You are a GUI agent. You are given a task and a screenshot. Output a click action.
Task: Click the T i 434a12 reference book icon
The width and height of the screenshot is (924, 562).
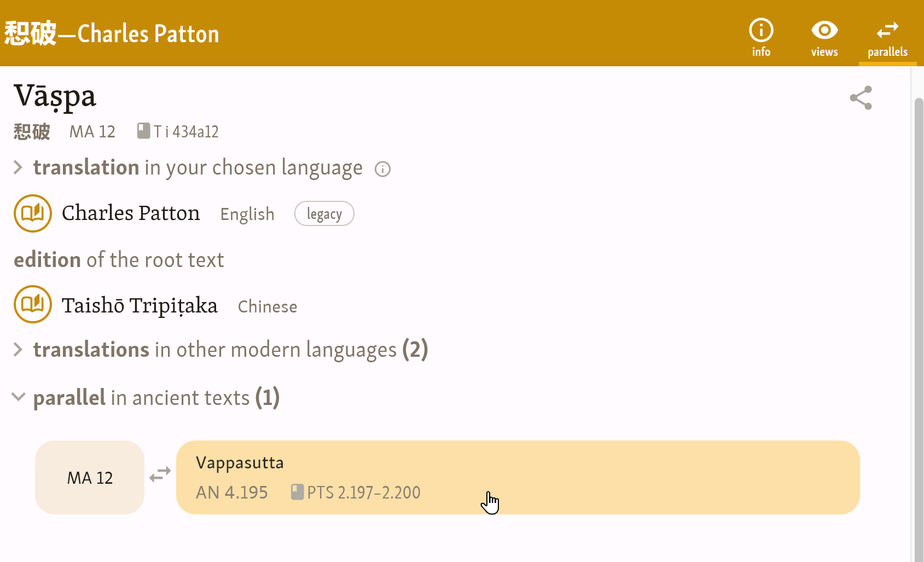(143, 131)
